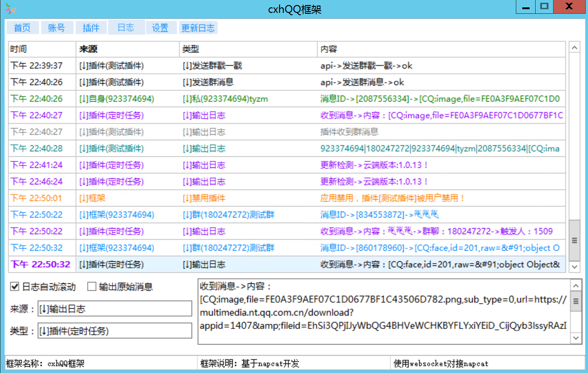Click the log list scrollbar thumb
The image size is (588, 373).
click(574, 240)
